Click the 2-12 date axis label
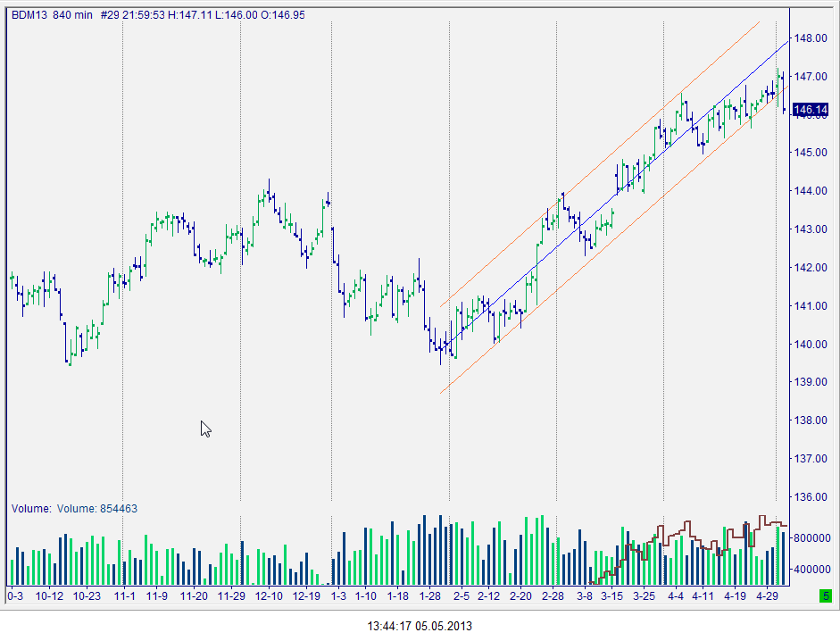 (488, 596)
